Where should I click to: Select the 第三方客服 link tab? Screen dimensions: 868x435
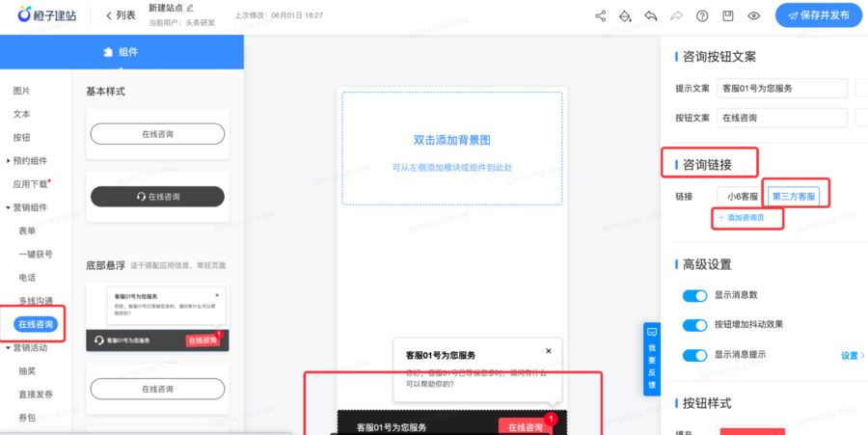click(794, 196)
